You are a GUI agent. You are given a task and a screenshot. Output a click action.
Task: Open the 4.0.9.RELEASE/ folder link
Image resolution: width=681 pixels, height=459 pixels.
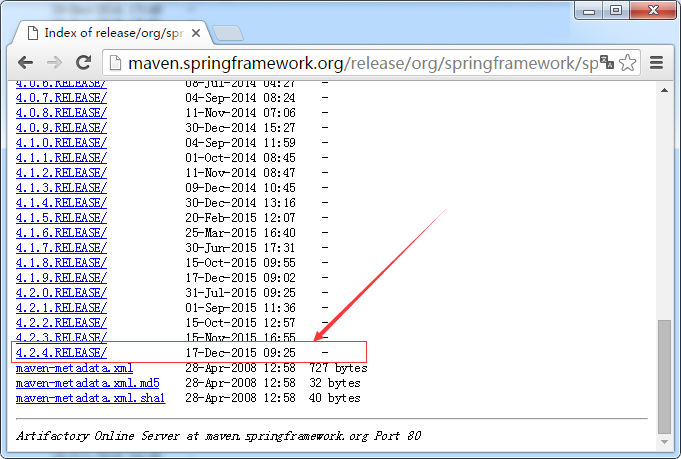pyautogui.click(x=61, y=128)
